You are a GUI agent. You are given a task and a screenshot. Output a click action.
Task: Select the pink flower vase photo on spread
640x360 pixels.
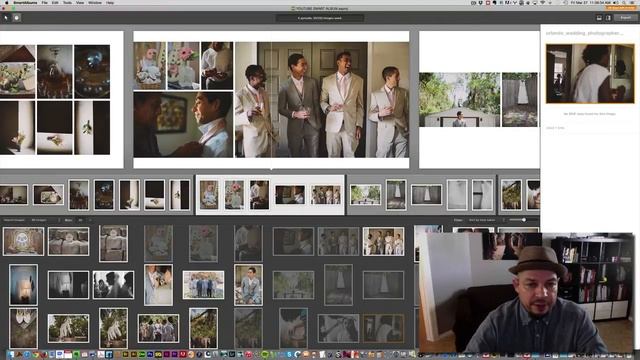[x=183, y=66]
